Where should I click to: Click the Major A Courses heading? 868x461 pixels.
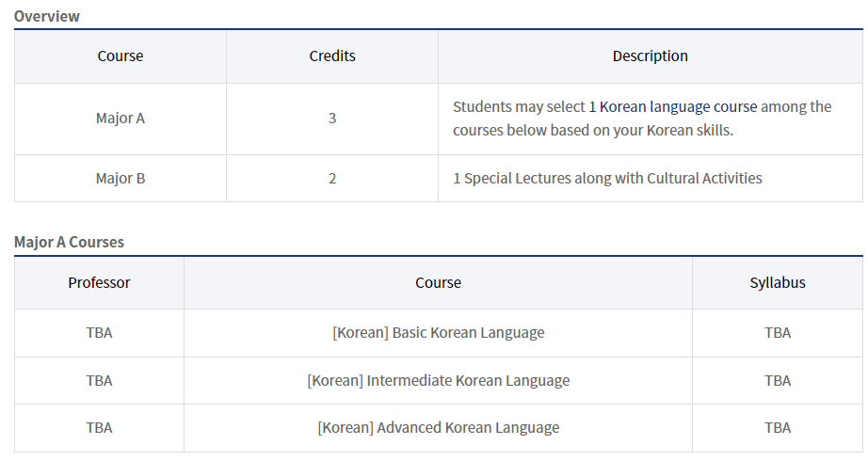pyautogui.click(x=69, y=242)
